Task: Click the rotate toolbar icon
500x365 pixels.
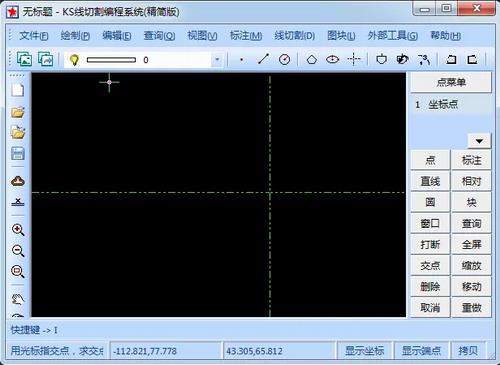Action: click(403, 59)
